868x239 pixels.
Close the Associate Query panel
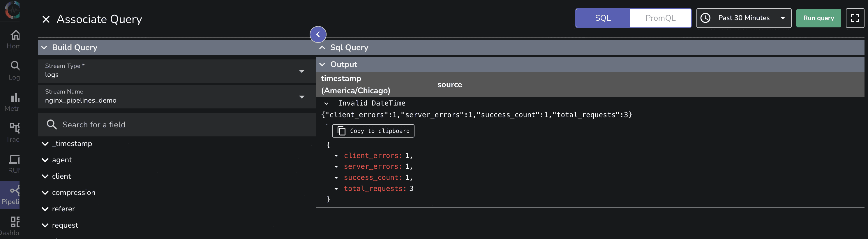[x=46, y=19]
